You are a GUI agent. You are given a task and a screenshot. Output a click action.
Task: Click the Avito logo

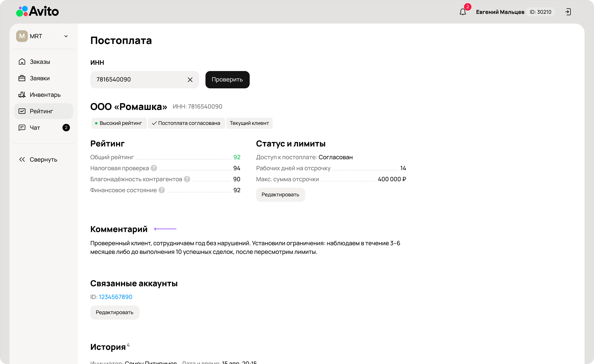click(x=37, y=11)
